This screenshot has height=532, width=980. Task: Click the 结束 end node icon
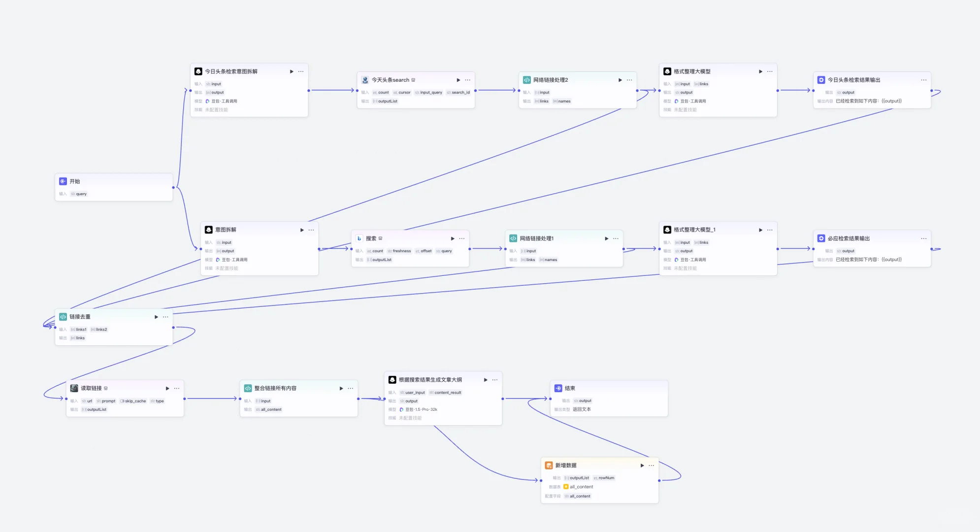click(x=558, y=388)
